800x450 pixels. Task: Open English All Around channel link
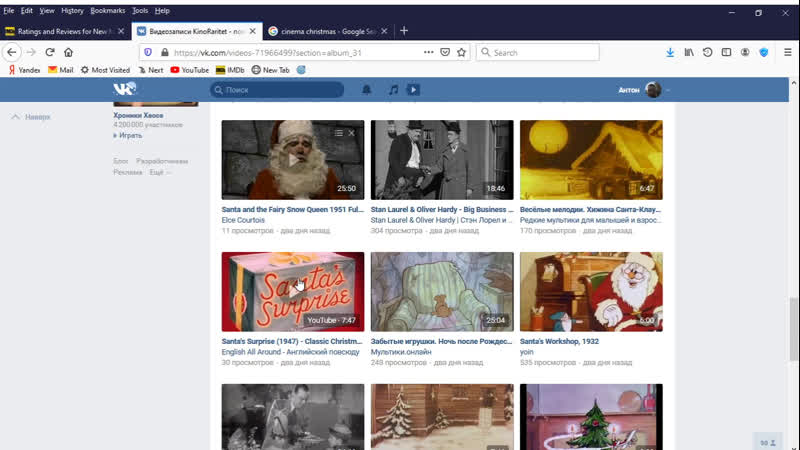290,352
